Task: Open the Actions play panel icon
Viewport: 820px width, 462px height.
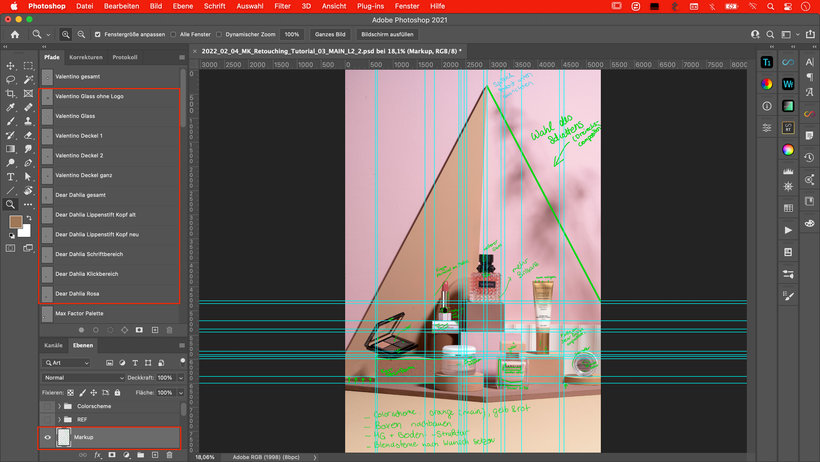Action: point(788,230)
